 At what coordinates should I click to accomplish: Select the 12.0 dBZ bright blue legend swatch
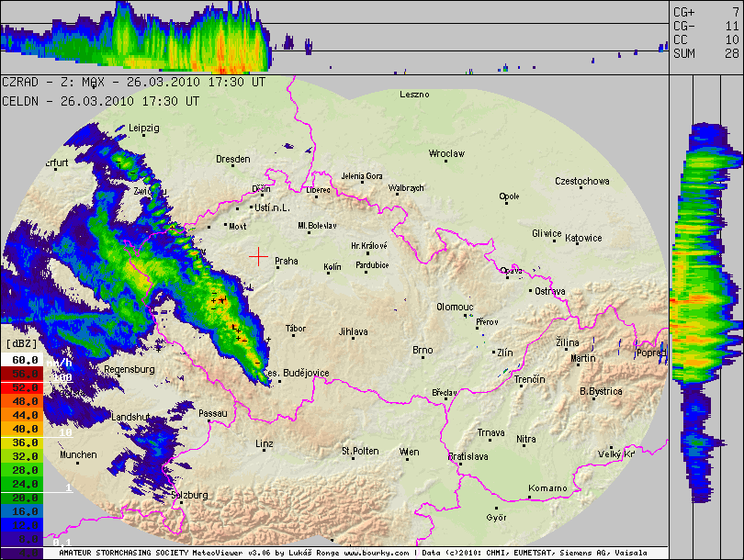click(x=22, y=525)
